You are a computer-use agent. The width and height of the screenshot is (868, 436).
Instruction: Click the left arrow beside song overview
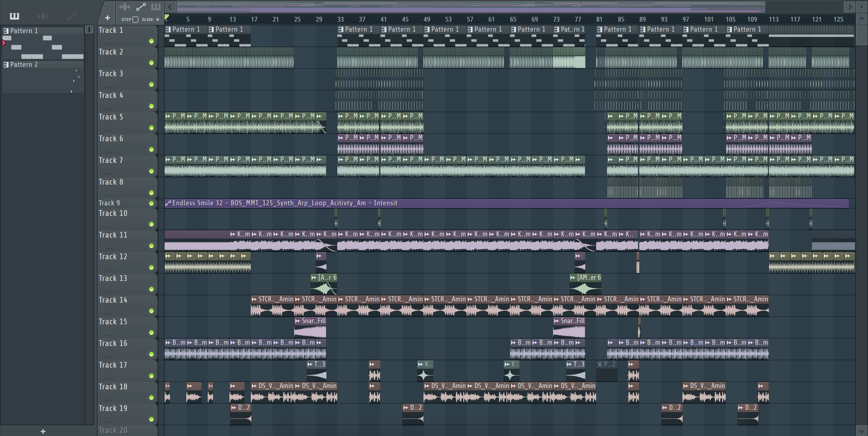coord(170,6)
